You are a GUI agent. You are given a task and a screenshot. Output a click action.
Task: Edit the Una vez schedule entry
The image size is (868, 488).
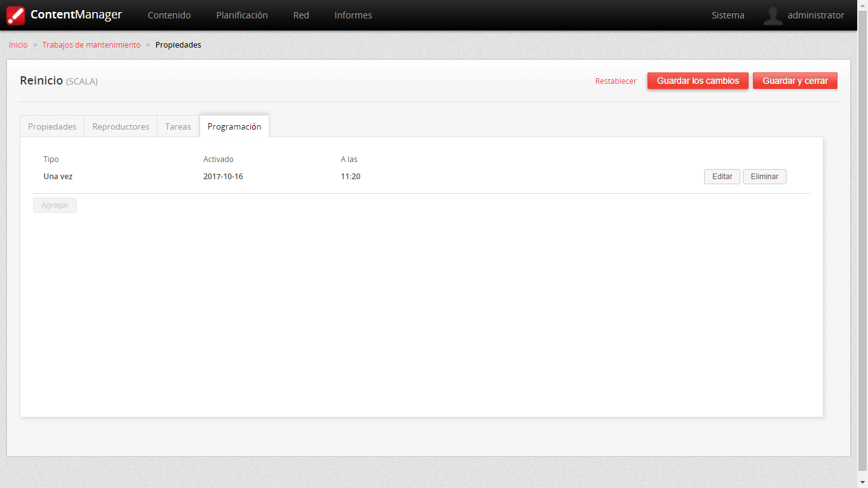point(722,177)
